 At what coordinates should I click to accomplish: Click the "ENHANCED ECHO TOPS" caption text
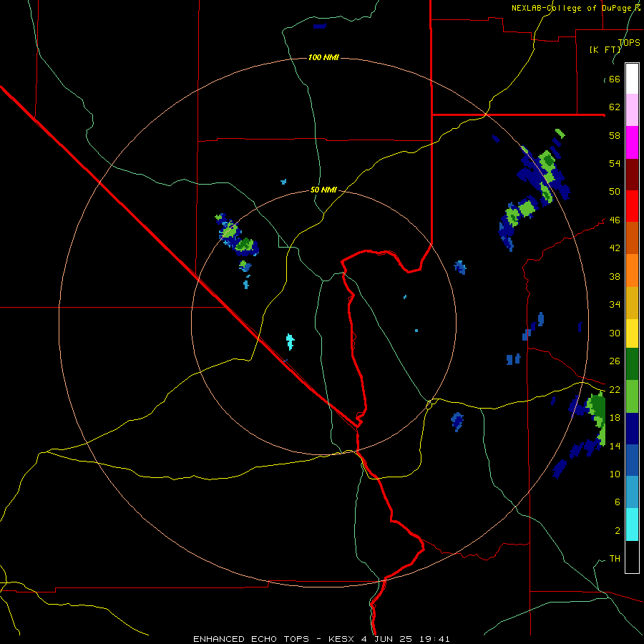[251, 639]
